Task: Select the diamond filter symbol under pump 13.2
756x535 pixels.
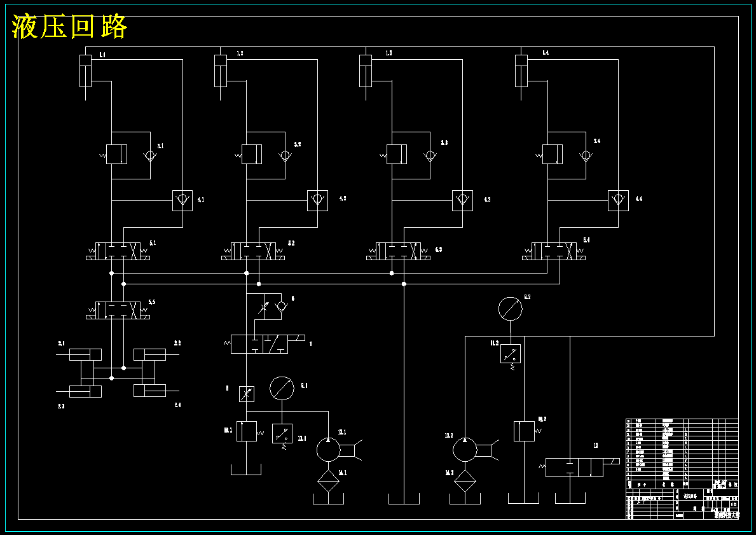Action: coord(465,481)
